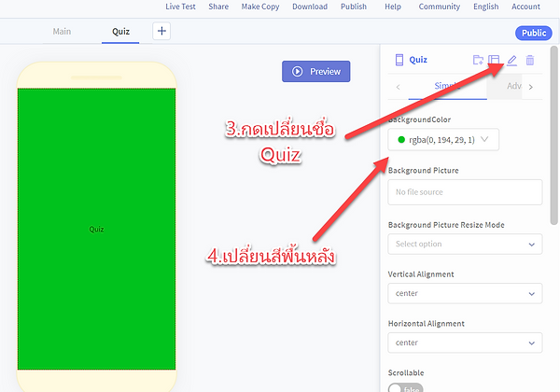
Task: Click the layout icon beside the pencil
Action: click(494, 60)
